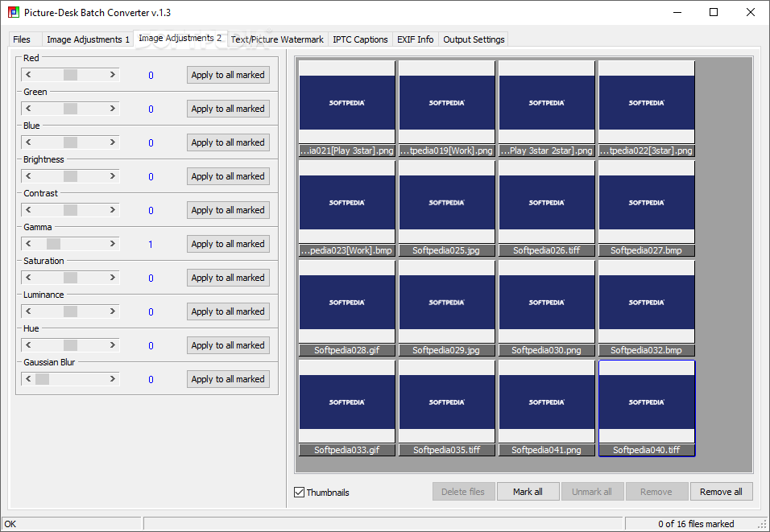The image size is (770, 532).
Task: Click the Gaussian Blur slider thumb
Action: click(42, 379)
